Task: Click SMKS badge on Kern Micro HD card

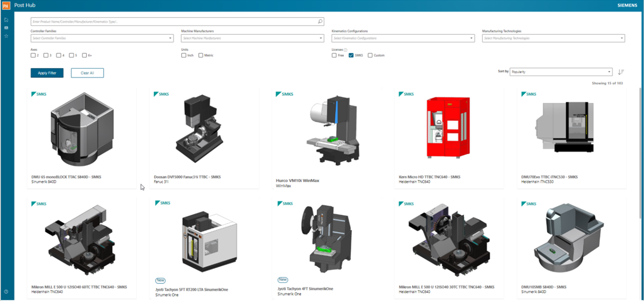Action: [x=406, y=94]
